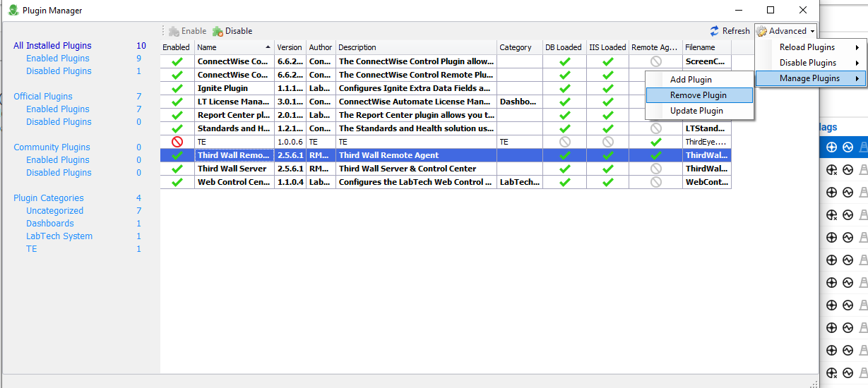The image size is (868, 388).
Task: Select TE category in sidebar
Action: (x=32, y=249)
